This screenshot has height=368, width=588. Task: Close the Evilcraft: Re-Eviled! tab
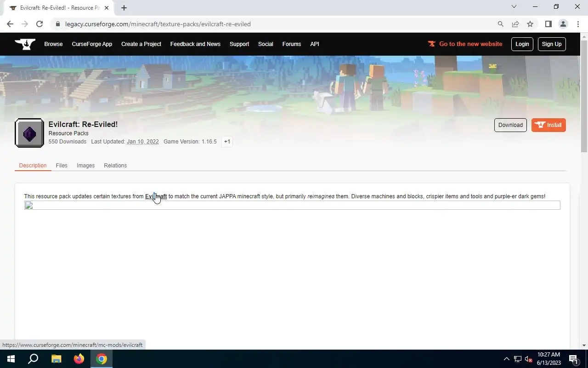point(106,8)
